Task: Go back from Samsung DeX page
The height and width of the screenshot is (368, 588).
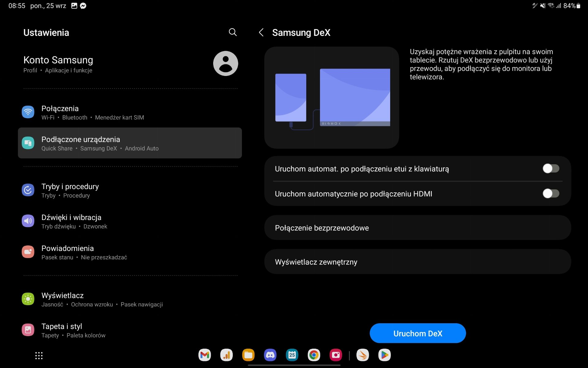Action: (261, 32)
